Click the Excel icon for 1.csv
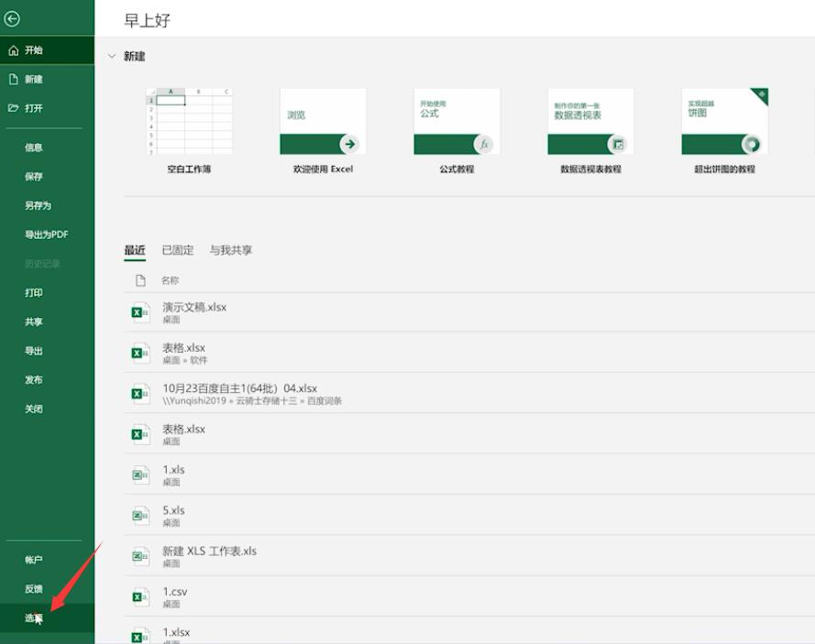The width and height of the screenshot is (815, 644). tap(140, 597)
